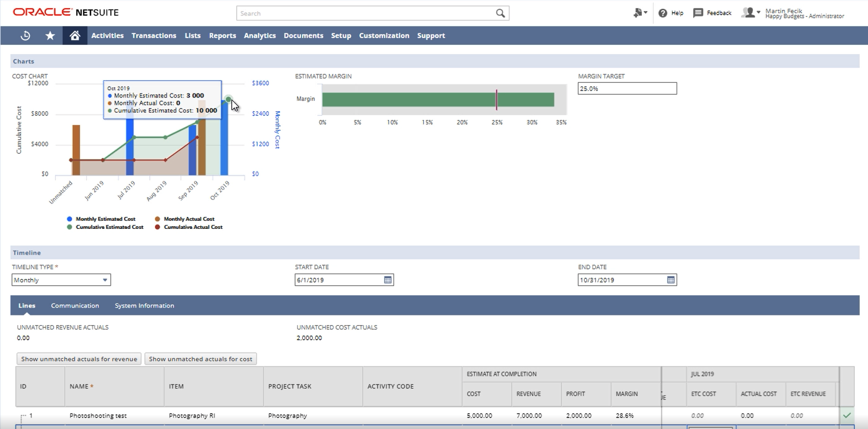Open the Shortcuts star icon

pos(50,36)
